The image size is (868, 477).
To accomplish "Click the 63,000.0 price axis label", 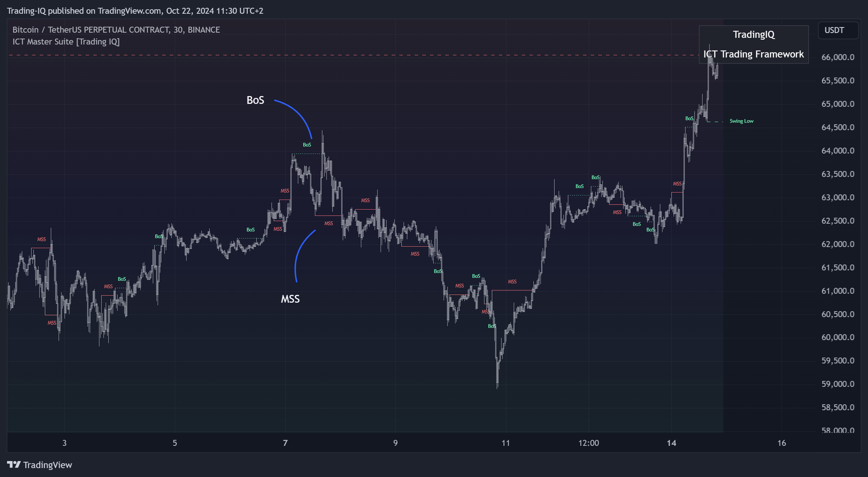I will click(838, 197).
